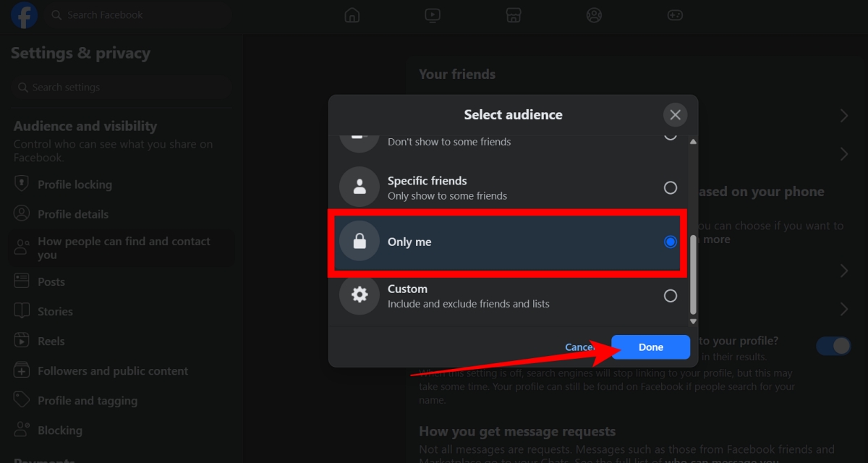Click the 'Your friends' heading
This screenshot has height=463, width=868.
coord(457,74)
